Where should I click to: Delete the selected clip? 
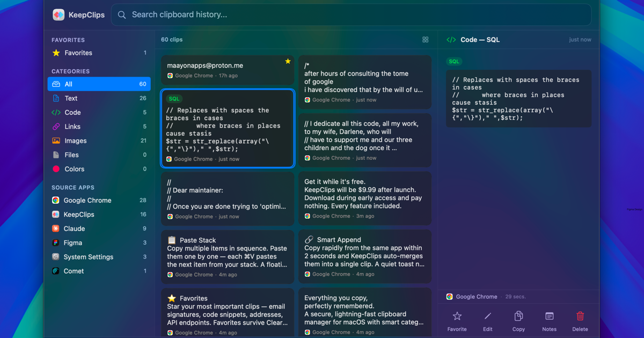pyautogui.click(x=580, y=321)
